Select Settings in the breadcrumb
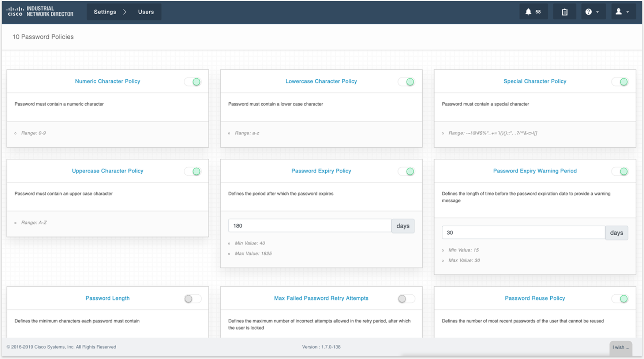Viewport: 644px width, 359px height. (x=105, y=11)
